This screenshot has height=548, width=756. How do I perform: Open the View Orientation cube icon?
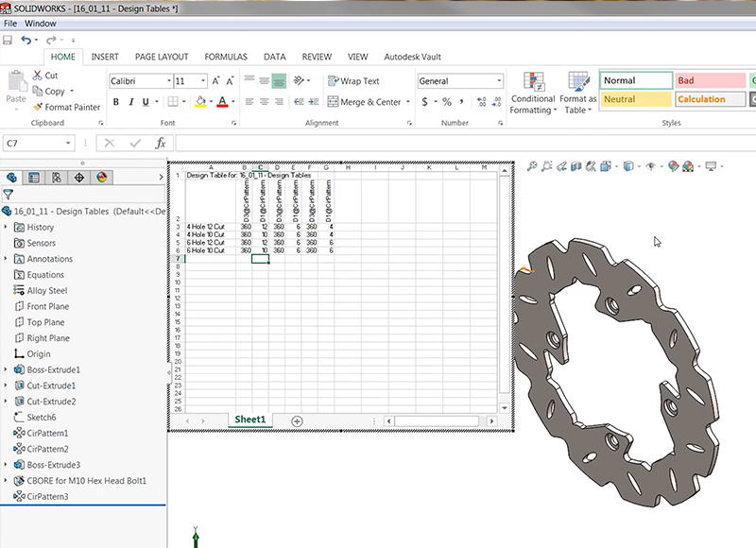click(x=604, y=167)
